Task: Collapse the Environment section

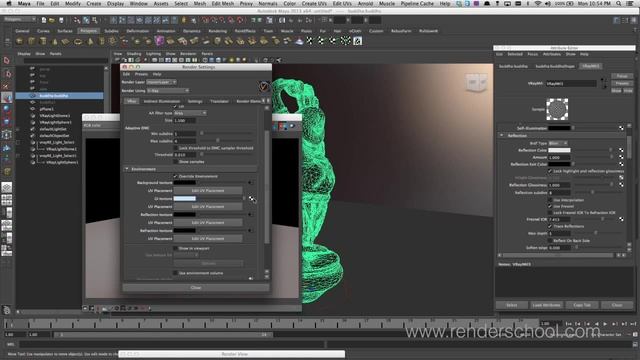Action: (127, 169)
